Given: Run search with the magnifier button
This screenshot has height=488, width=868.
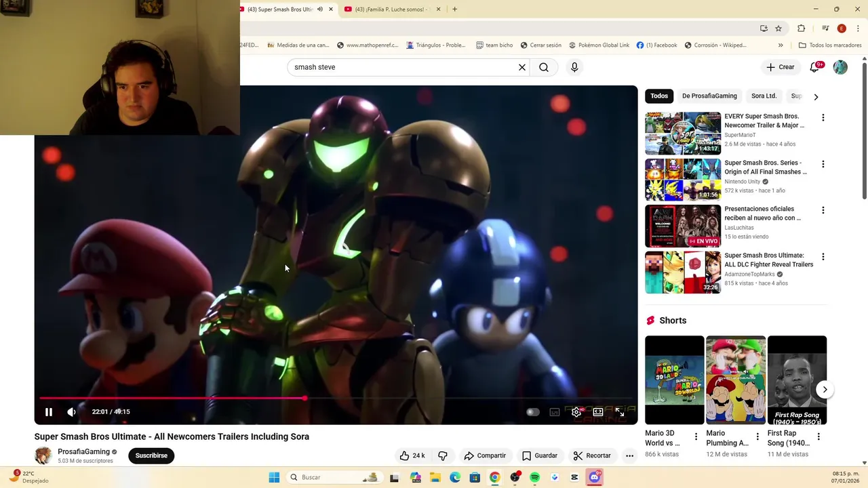Looking at the screenshot, I should click(544, 67).
